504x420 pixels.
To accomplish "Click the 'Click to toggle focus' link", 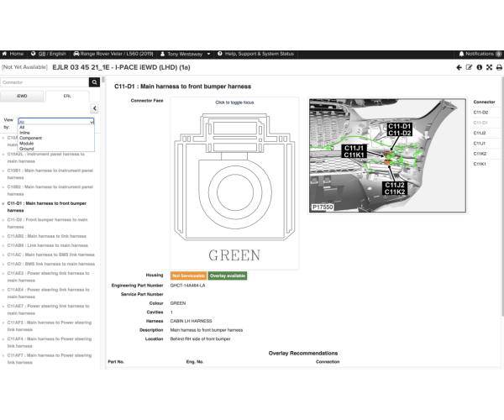I will (234, 102).
